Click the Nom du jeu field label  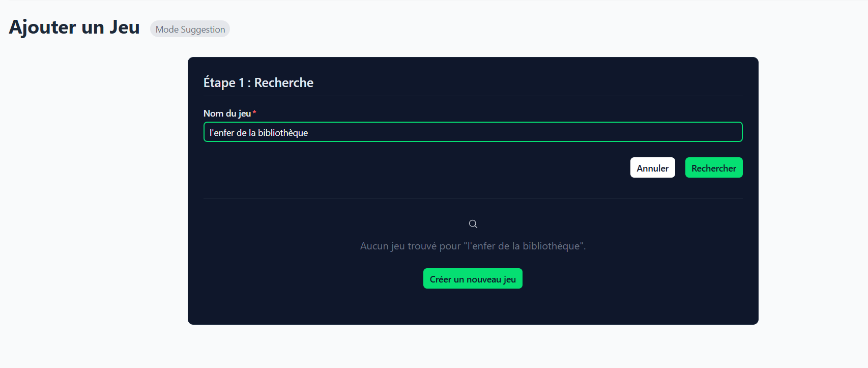pos(227,114)
